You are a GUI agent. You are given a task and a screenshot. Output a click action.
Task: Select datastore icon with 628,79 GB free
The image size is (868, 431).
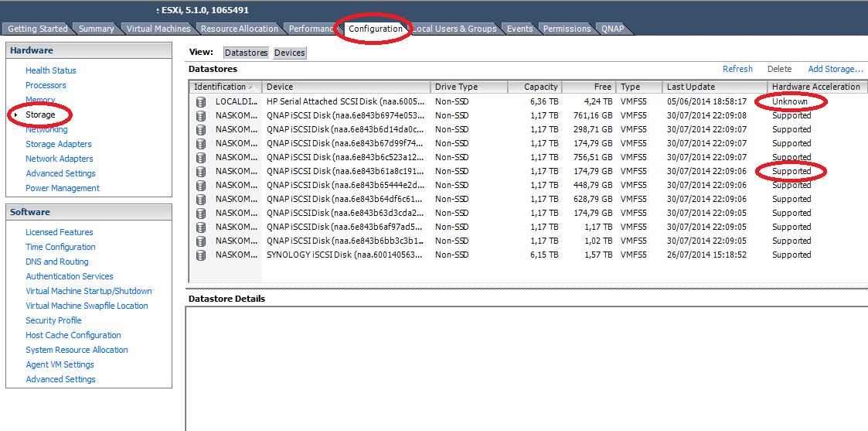(201, 199)
